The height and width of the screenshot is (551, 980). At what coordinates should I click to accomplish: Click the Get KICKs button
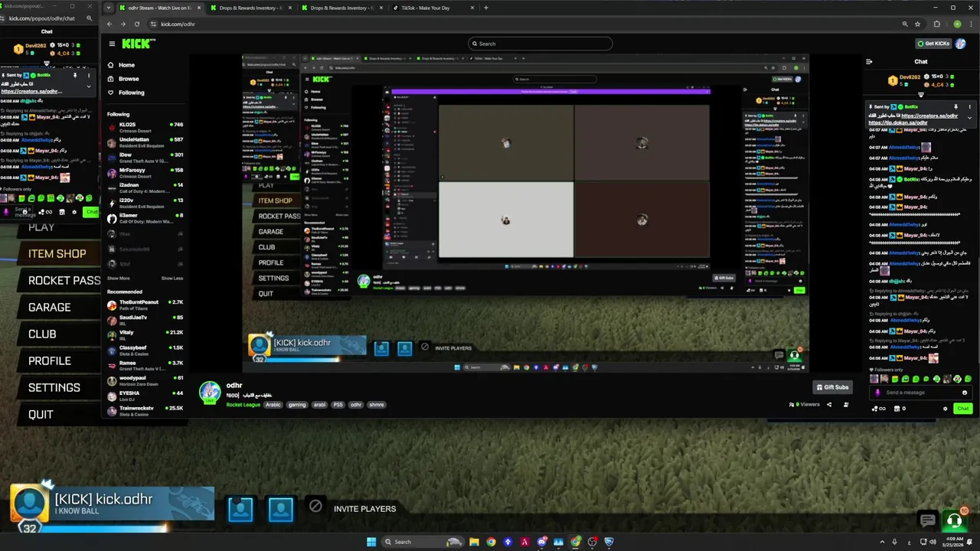click(933, 44)
